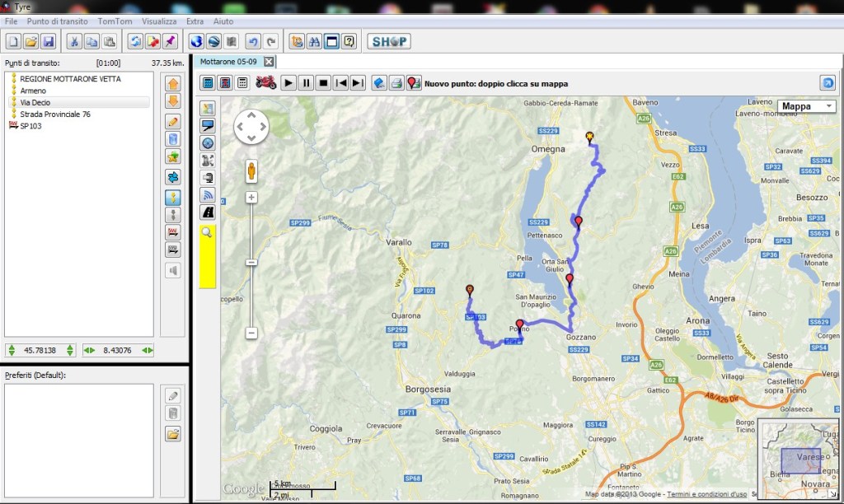This screenshot has width=844, height=504.
Task: Click the printer icon above the map
Action: pyautogui.click(x=396, y=82)
